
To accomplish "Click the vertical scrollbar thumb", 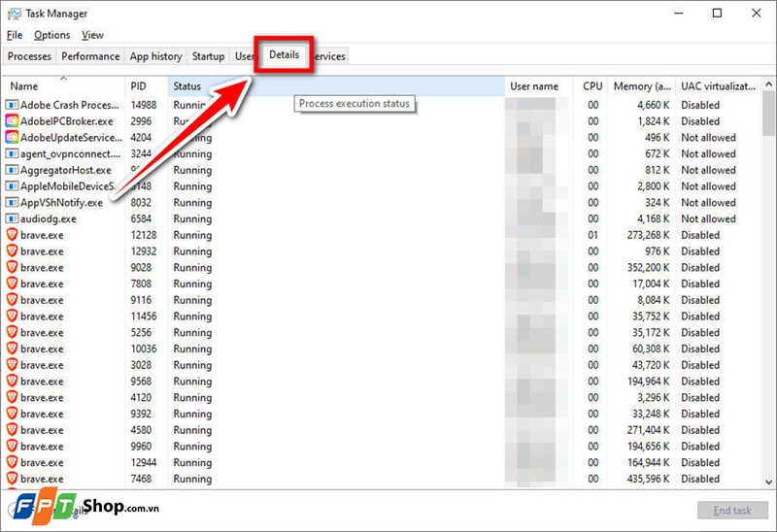I will point(768,113).
